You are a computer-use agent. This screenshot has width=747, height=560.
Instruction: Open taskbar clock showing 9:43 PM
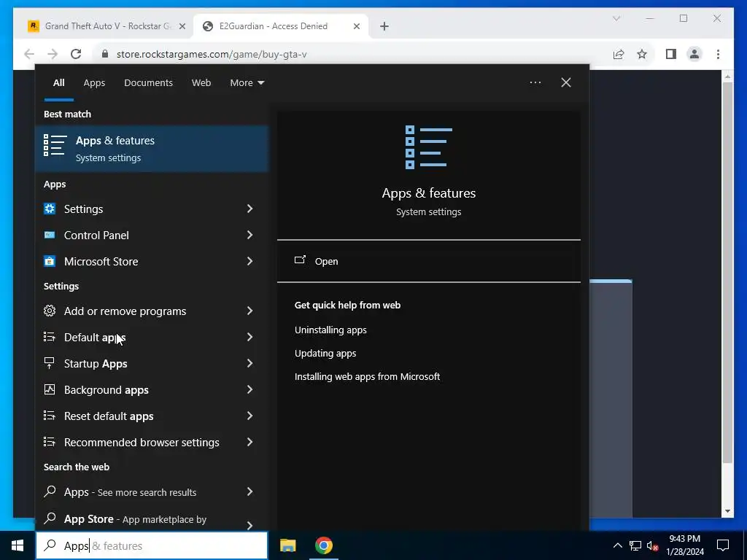click(x=684, y=545)
